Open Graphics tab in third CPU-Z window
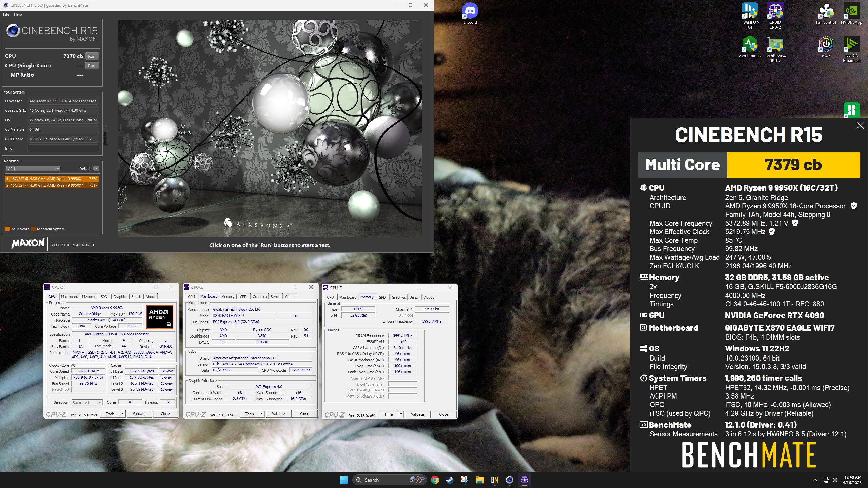The image size is (868, 488). click(x=399, y=297)
